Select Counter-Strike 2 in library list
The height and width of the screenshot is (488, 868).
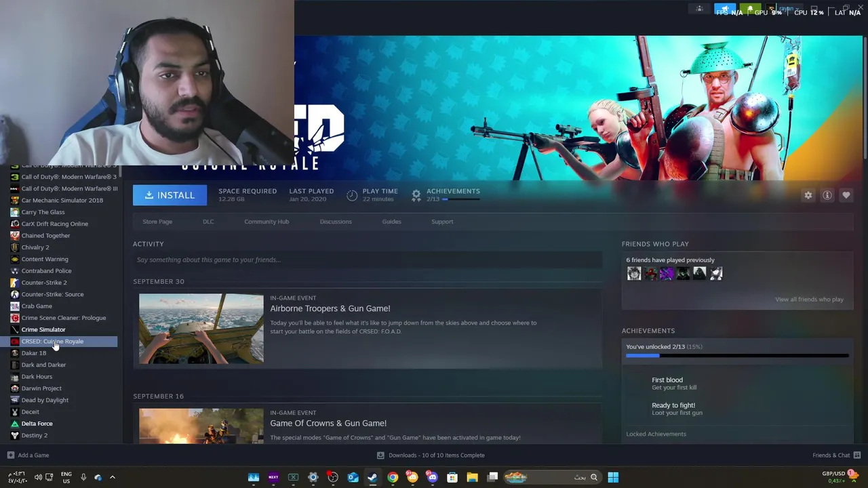[44, 283]
